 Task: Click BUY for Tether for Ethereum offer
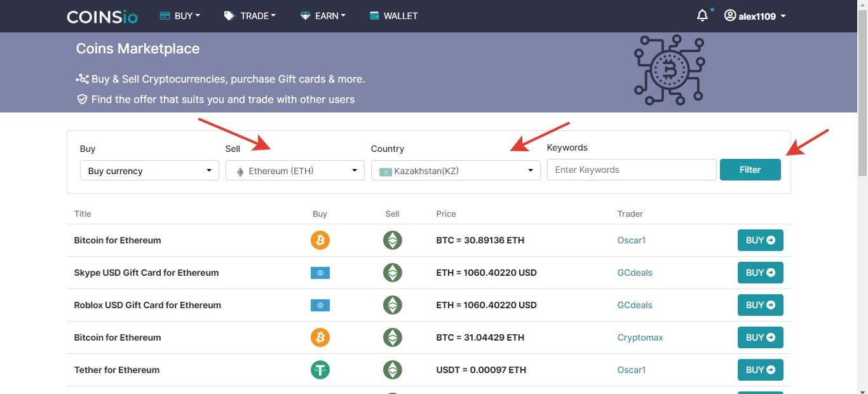(761, 370)
